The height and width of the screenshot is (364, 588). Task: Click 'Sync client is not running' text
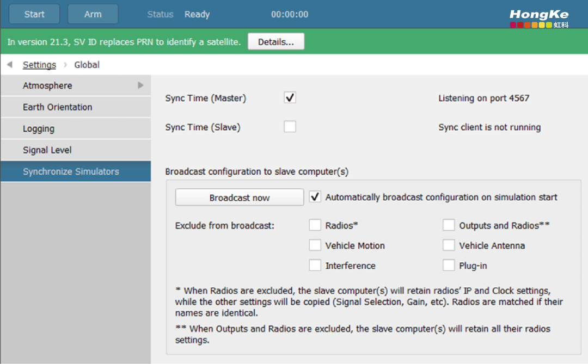pyautogui.click(x=489, y=127)
